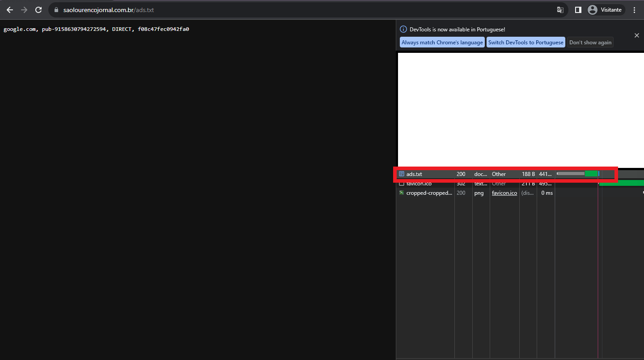
Task: Click Always match Chrome's language
Action: pos(442,43)
